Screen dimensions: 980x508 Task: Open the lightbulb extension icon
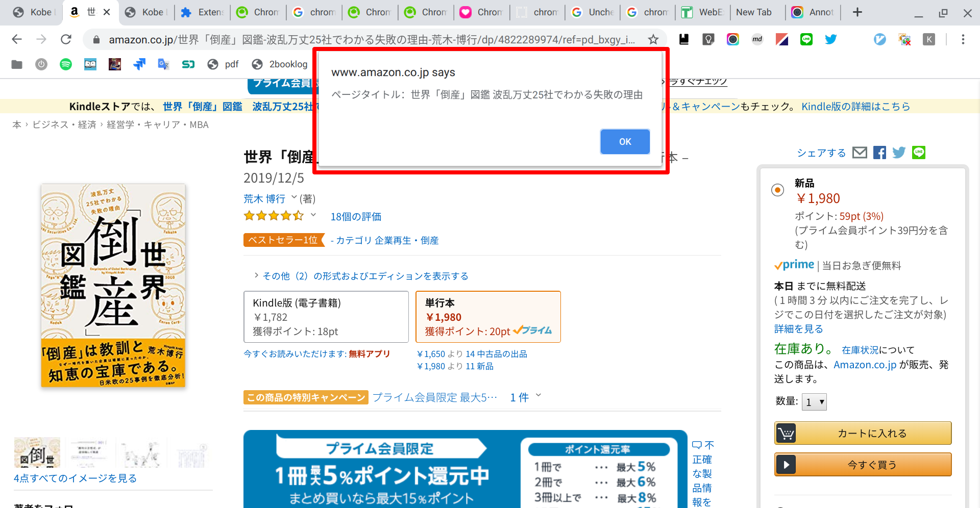[x=708, y=39]
